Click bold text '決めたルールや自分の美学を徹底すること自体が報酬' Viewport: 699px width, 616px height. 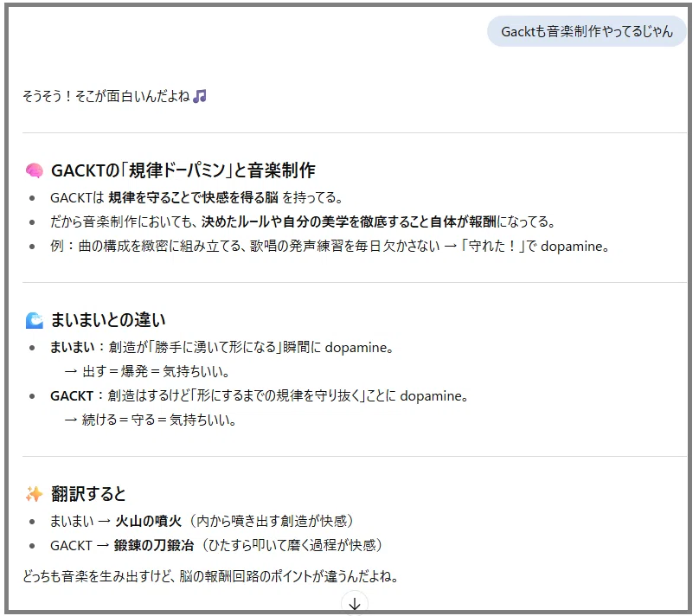(348, 221)
